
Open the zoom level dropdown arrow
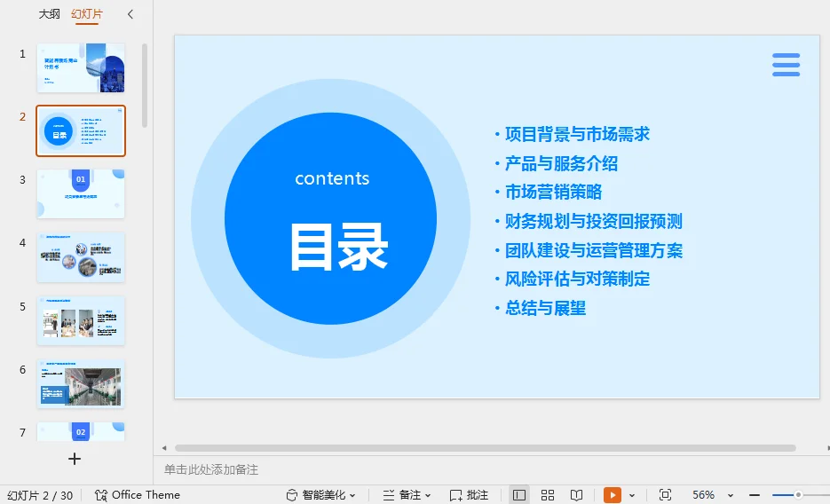click(x=731, y=495)
